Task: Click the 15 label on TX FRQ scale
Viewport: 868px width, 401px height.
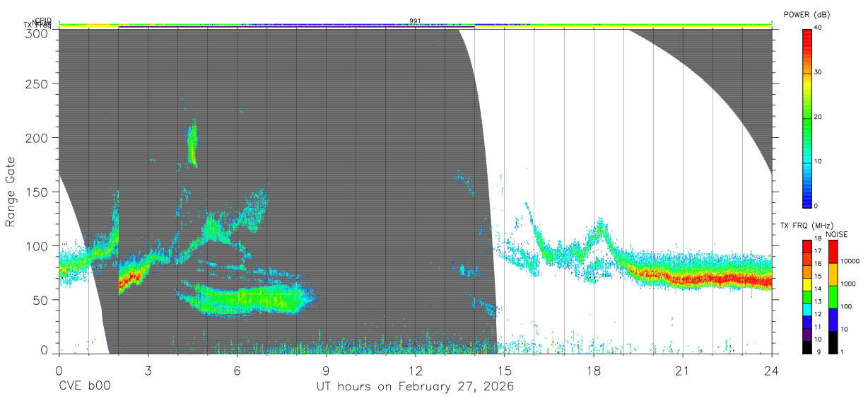Action: (818, 277)
